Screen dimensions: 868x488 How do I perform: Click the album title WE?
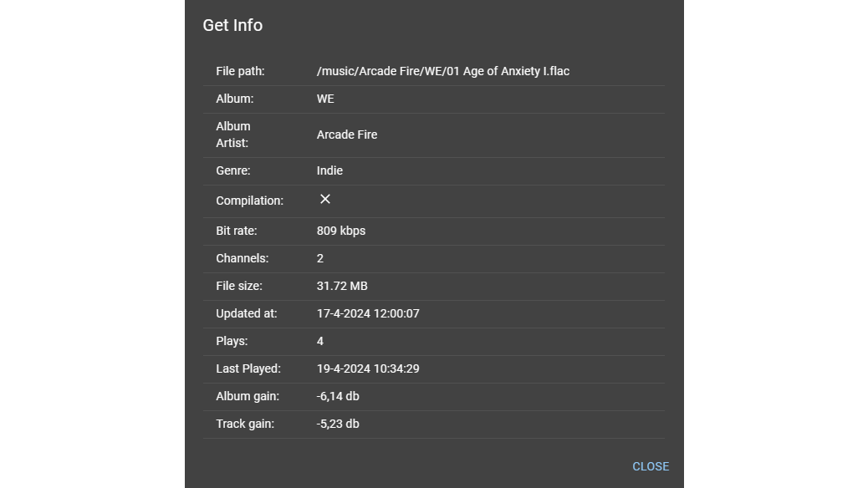coord(324,99)
